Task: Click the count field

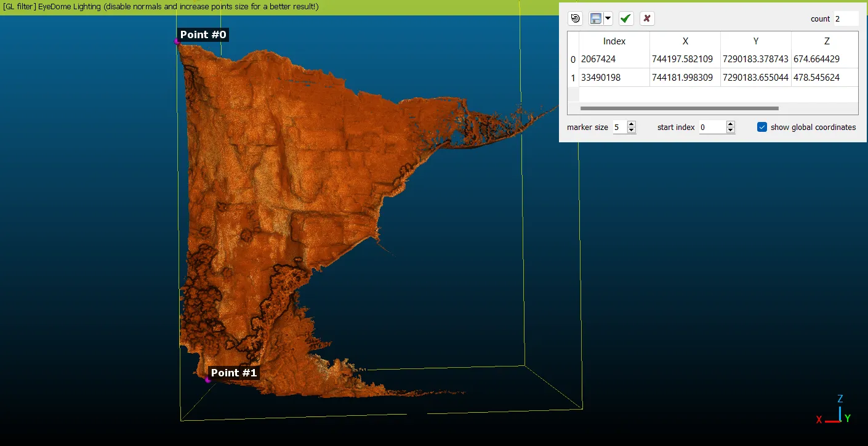Action: pyautogui.click(x=845, y=19)
